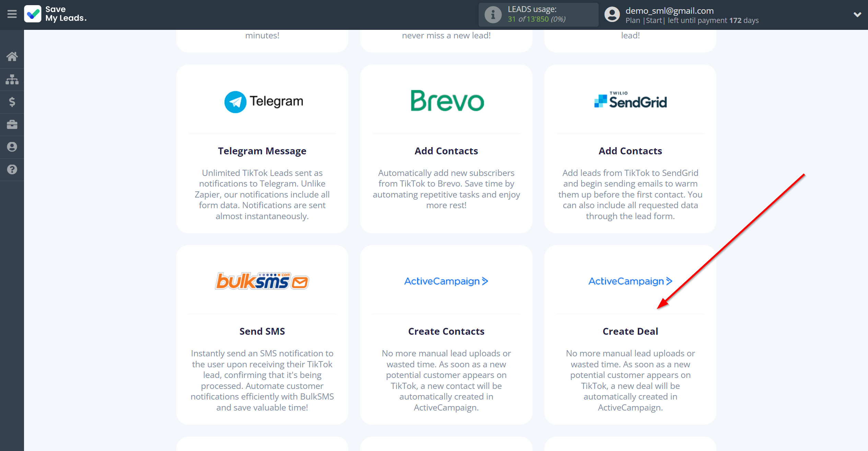
Task: Click the LEADS usage info icon
Action: click(x=493, y=15)
